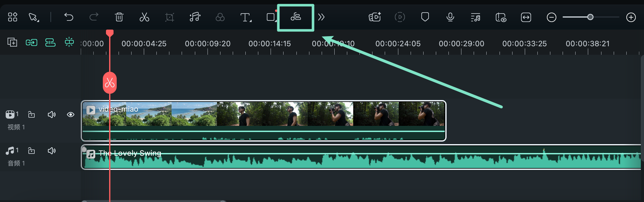Viewport: 644px width, 202px height.
Task: Expand more tools with double chevron
Action: (x=321, y=17)
